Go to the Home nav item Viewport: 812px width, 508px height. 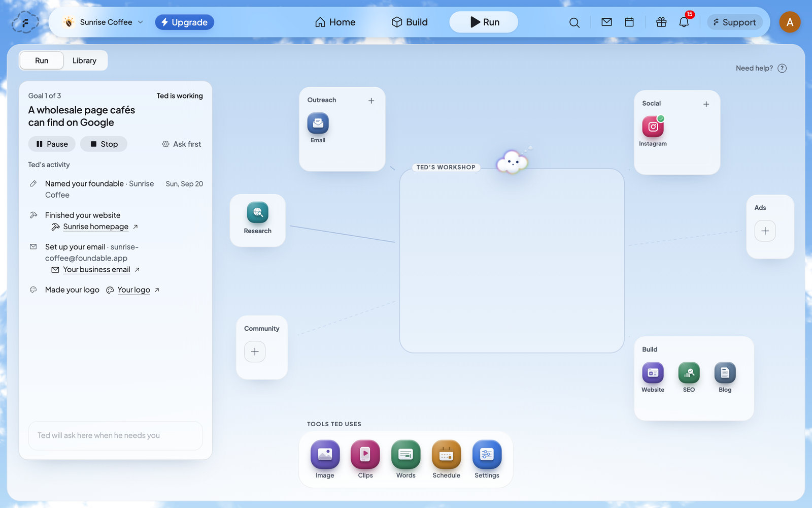tap(335, 22)
